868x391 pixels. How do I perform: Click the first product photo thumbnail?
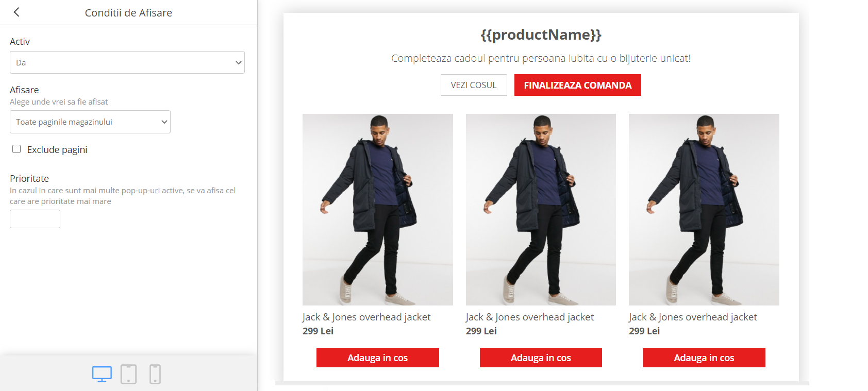click(377, 209)
